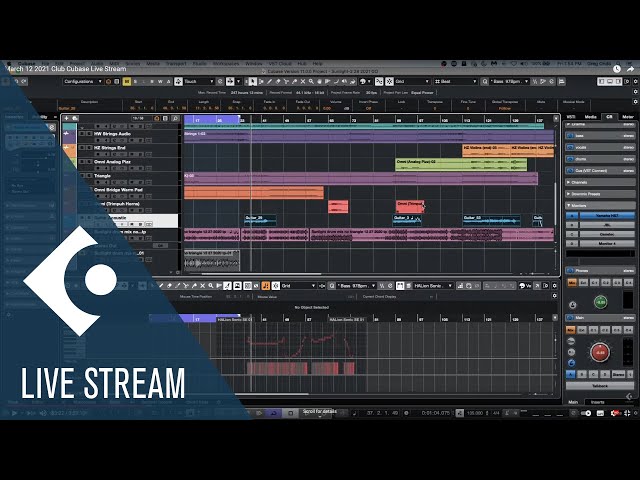640x480 pixels.
Task: Select the Zoom magnifier tool in project toolbar
Action: (311, 82)
